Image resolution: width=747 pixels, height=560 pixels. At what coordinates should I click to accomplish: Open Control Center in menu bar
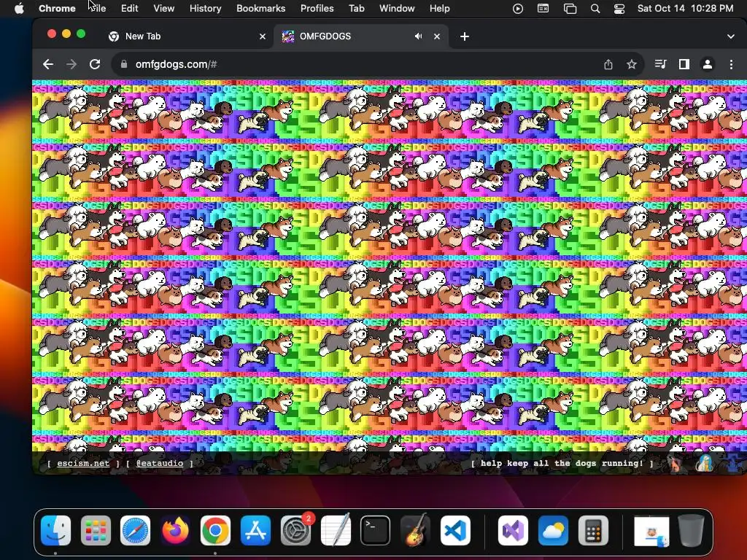point(619,9)
